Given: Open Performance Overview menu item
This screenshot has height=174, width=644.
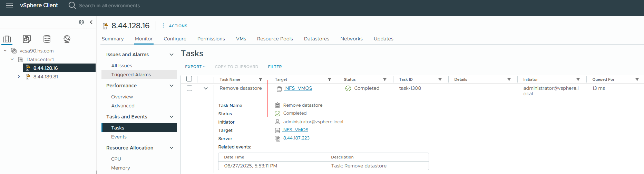Looking at the screenshot, I should click(122, 97).
